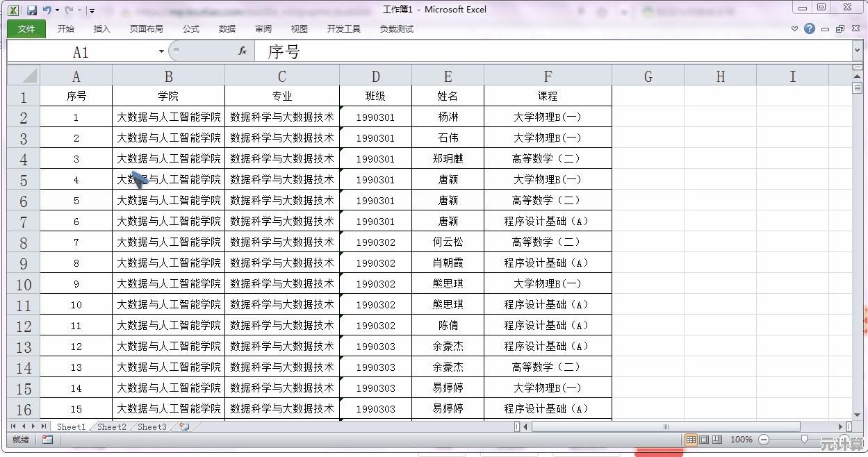868x457 pixels.
Task: Select column F header
Action: pyautogui.click(x=548, y=76)
